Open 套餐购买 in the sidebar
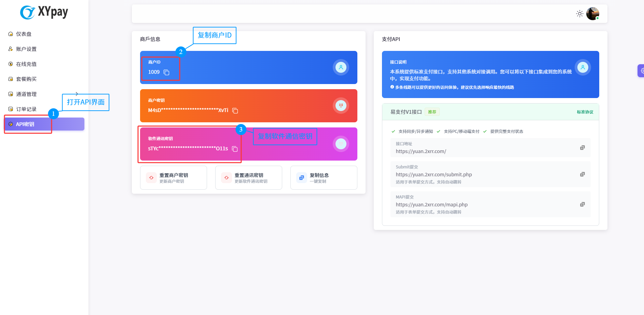 pyautogui.click(x=26, y=79)
